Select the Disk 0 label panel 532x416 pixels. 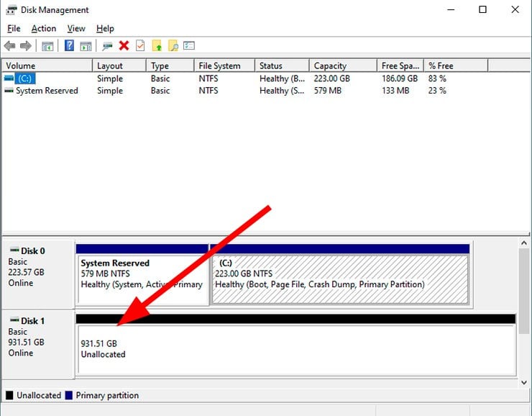(38, 274)
